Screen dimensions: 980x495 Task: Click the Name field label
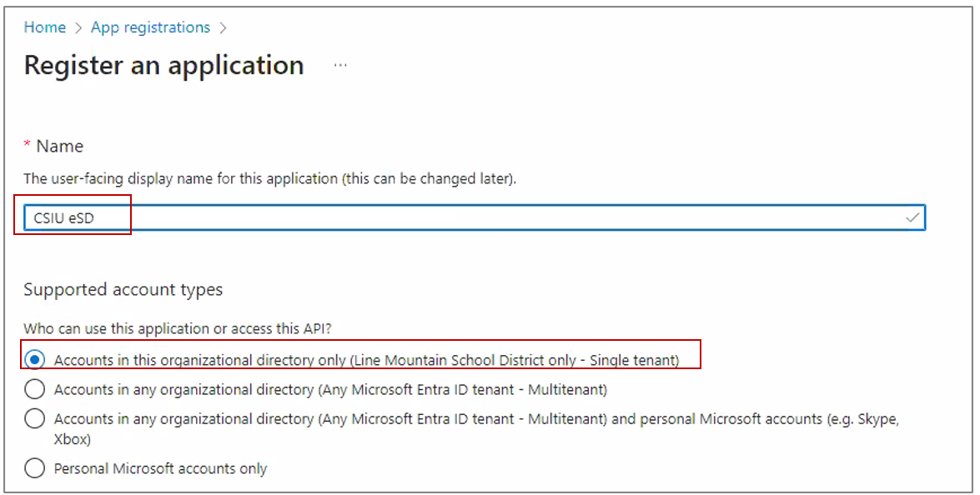pyautogui.click(x=60, y=147)
